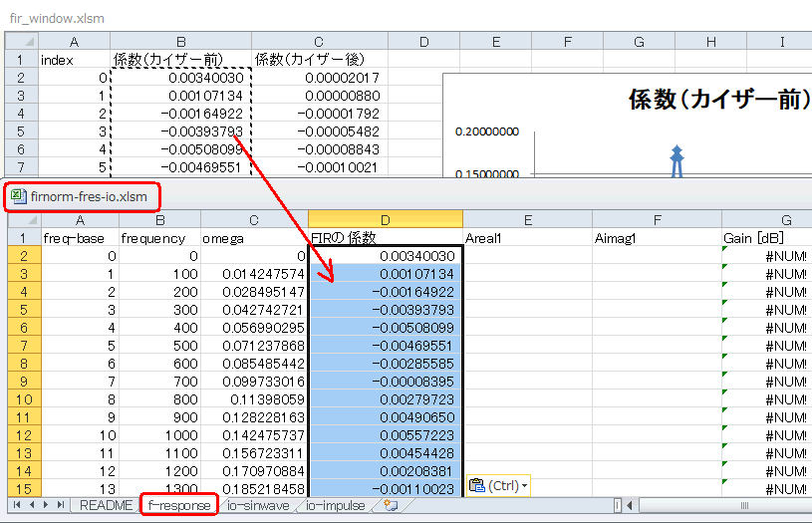This screenshot has width=812, height=523.
Task: Select column A header in firnorm-fres-io
Action: click(x=81, y=219)
